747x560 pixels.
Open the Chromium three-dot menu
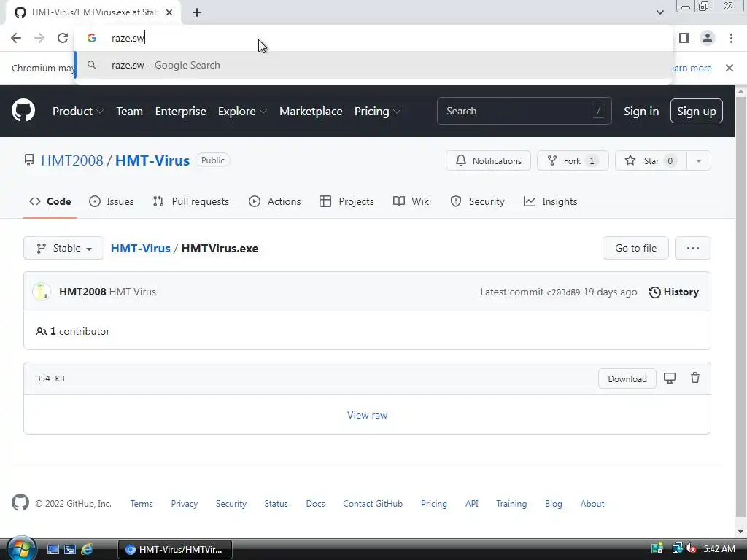coord(731,38)
